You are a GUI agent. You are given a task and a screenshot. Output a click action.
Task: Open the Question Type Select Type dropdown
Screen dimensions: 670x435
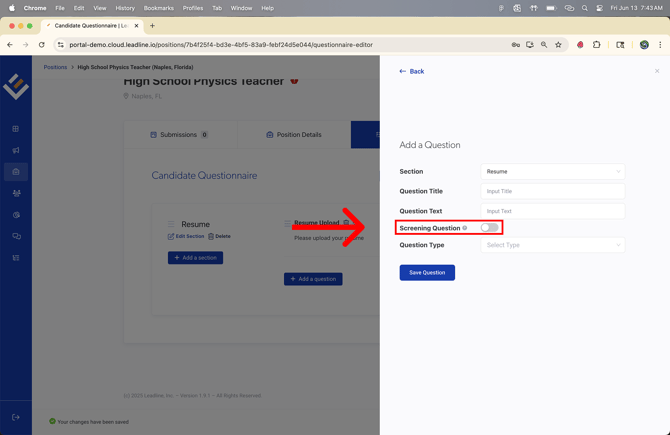pyautogui.click(x=552, y=245)
